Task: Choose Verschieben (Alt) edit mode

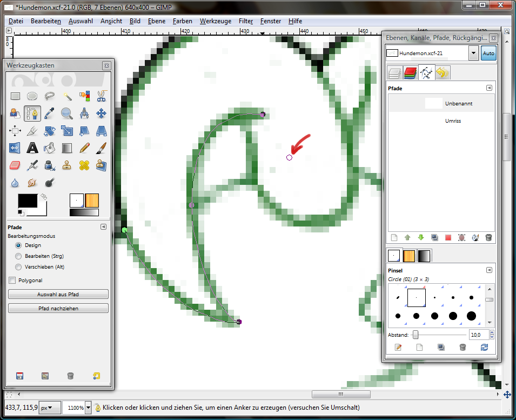Action: 18,267
